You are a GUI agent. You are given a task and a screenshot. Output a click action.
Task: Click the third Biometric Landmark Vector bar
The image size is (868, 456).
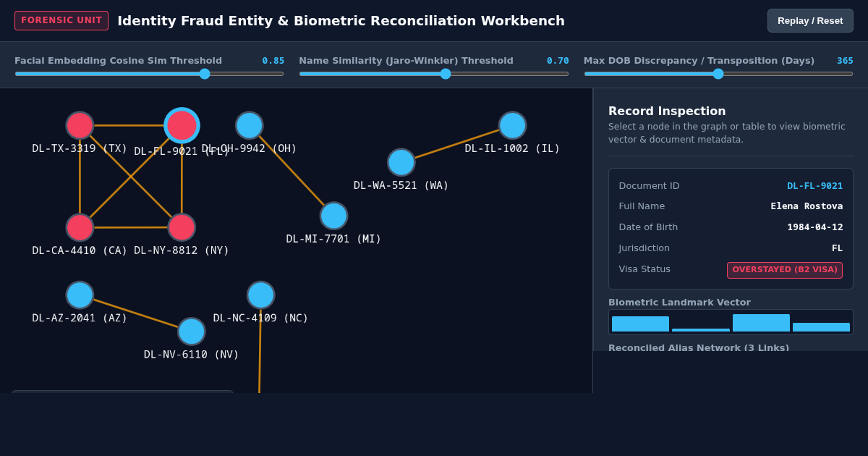[x=761, y=323]
